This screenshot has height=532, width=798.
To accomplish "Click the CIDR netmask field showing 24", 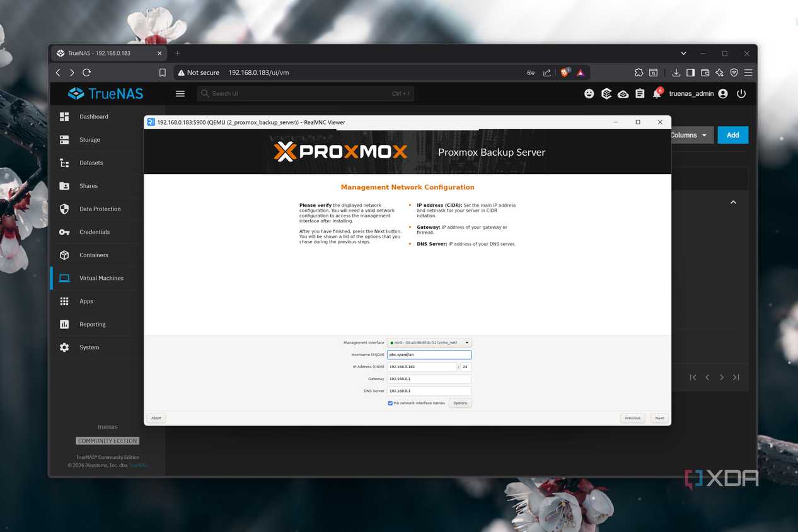I will (466, 367).
